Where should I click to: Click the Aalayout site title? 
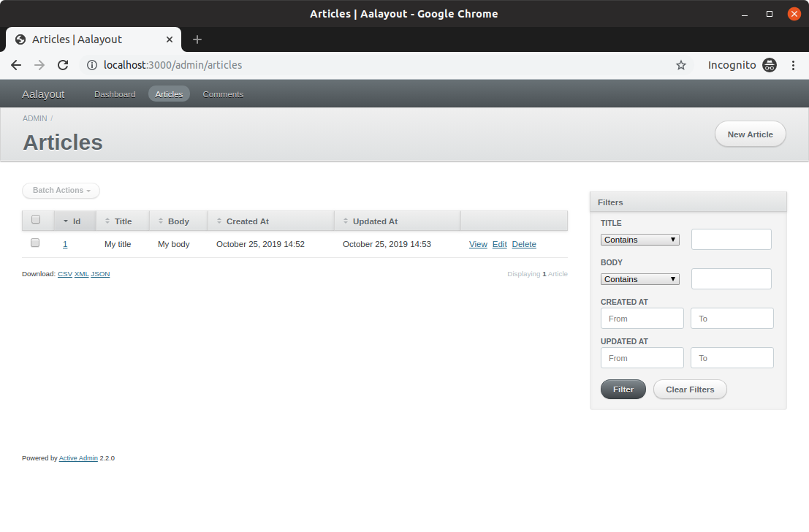(x=43, y=94)
